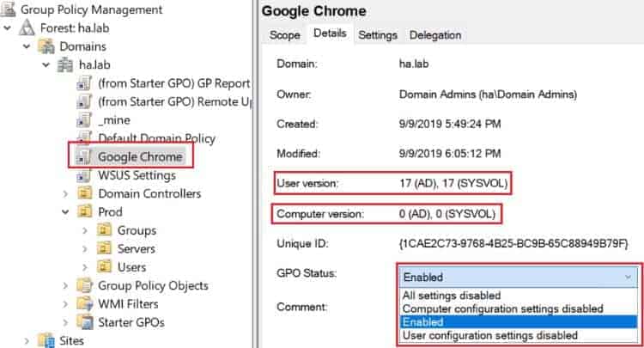Image resolution: width=644 pixels, height=348 pixels.
Task: Click the WMI Filters icon
Action: tap(85, 303)
